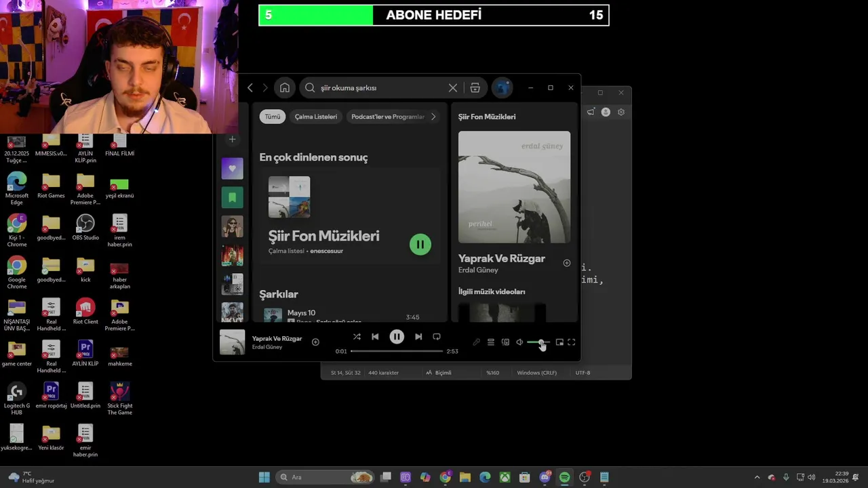868x488 pixels.
Task: Open the %160 zoom level in the Notepad status bar
Action: [x=492, y=373]
